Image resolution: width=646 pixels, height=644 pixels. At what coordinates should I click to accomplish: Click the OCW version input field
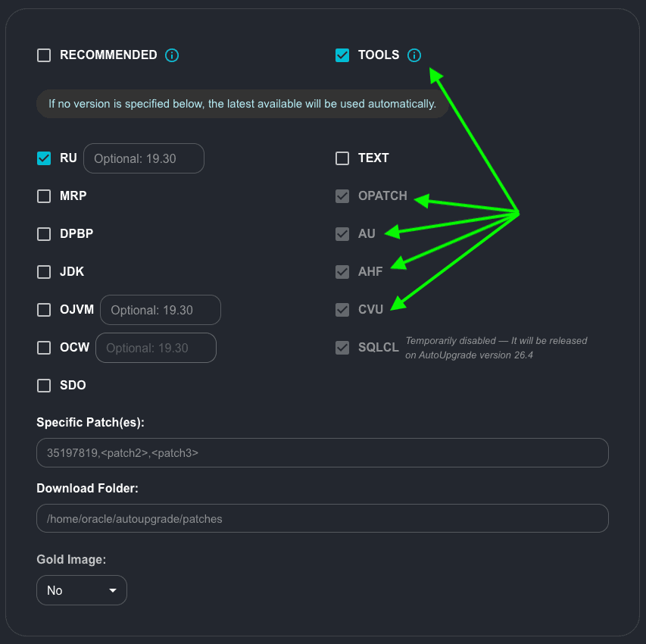[x=155, y=348]
